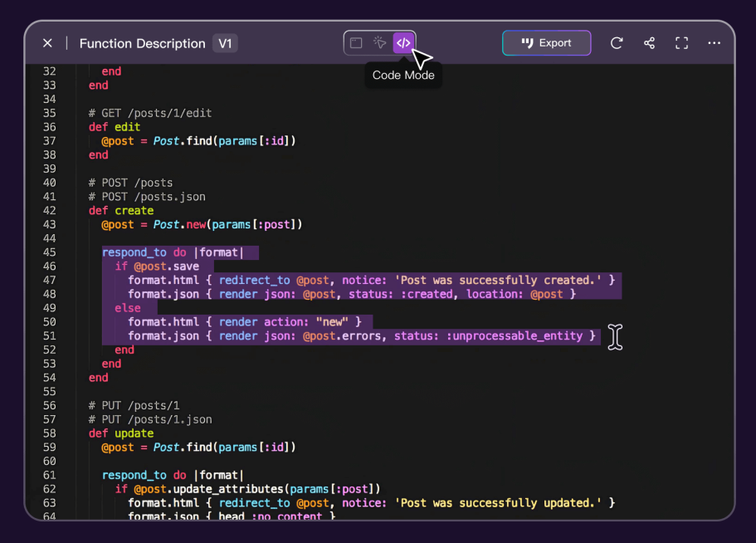Click '@post.update_attributes(params[:post])' on line 62
Screen dimensions: 756x543
257,489
